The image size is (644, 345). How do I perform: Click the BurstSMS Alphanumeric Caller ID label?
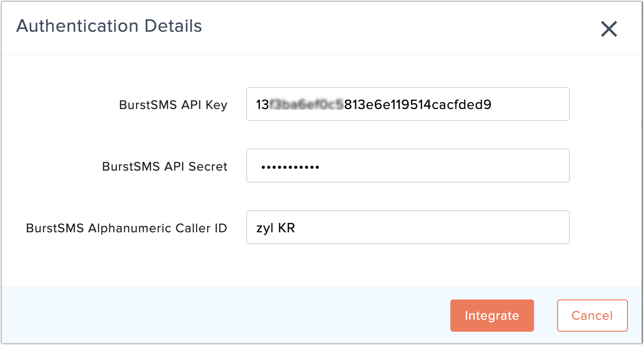[126, 228]
